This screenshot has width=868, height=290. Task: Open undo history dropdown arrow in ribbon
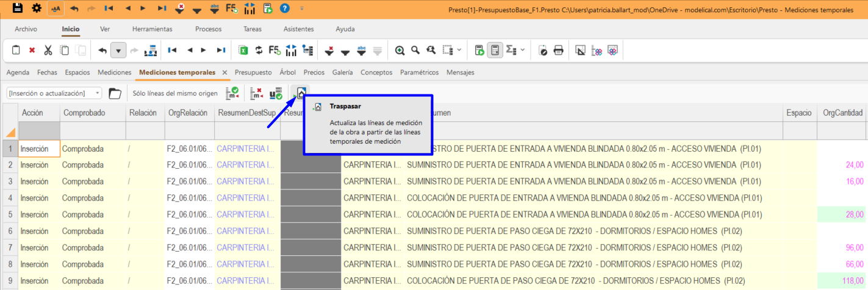tap(119, 51)
